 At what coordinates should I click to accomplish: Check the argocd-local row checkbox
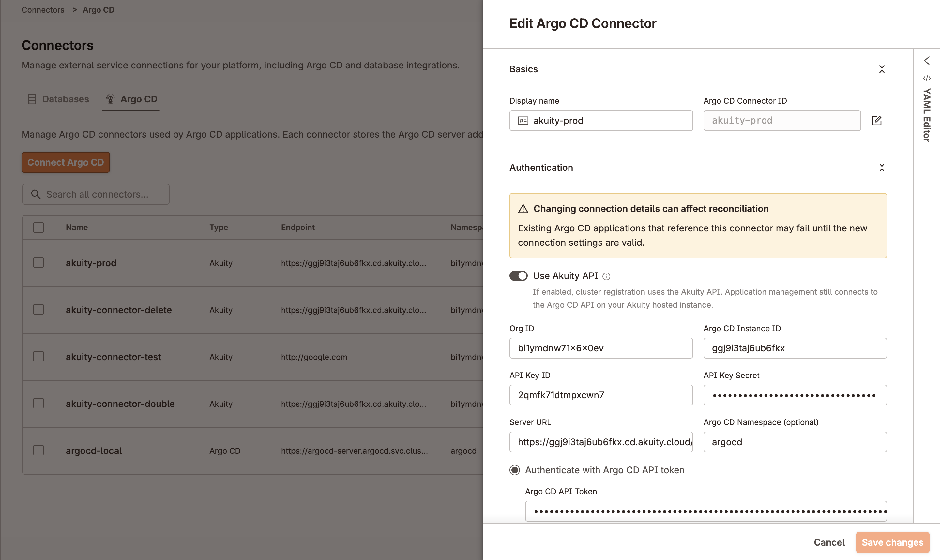coord(38,450)
